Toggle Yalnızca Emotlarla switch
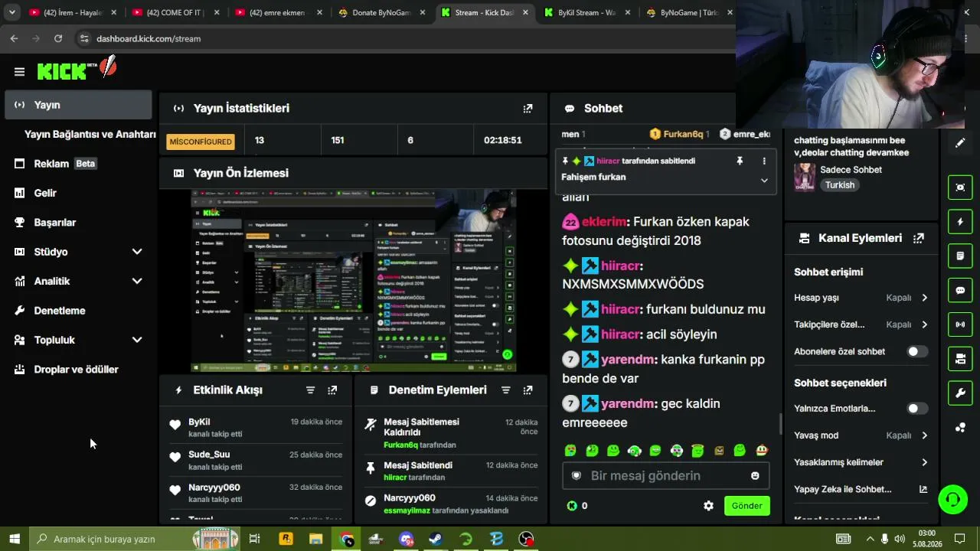 pyautogui.click(x=917, y=409)
